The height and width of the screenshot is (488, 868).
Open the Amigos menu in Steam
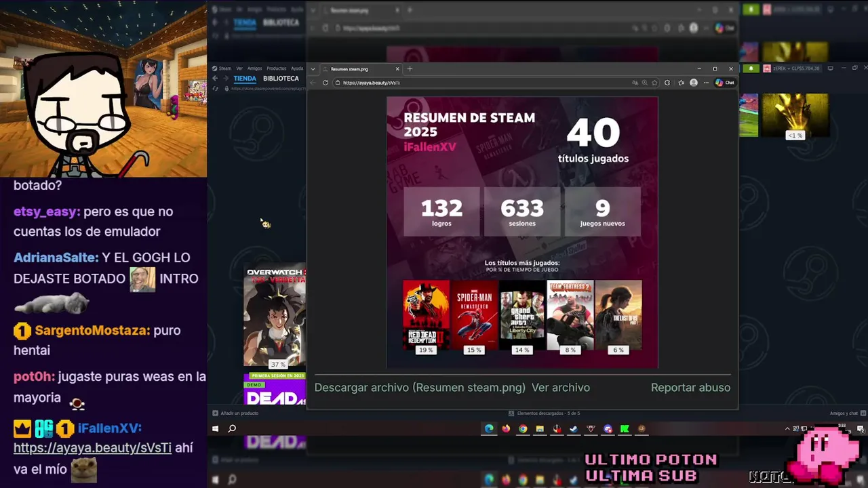[254, 68]
